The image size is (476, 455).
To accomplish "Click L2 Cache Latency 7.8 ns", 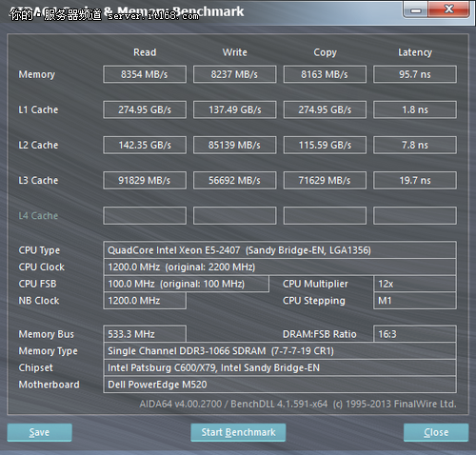I will (x=415, y=145).
